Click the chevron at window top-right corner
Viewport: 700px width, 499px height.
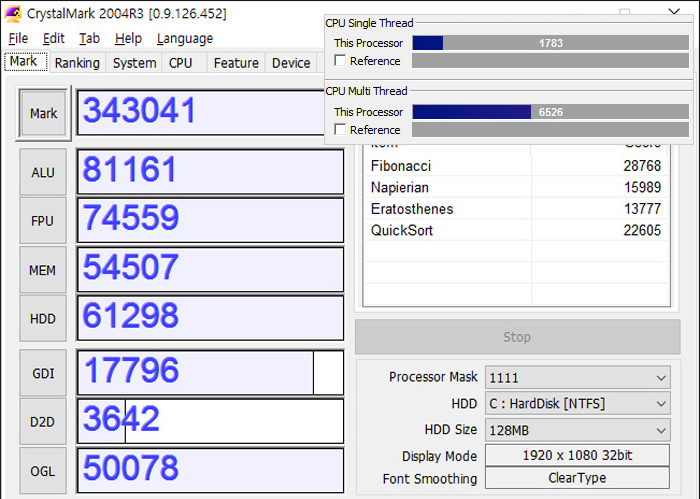674,11
